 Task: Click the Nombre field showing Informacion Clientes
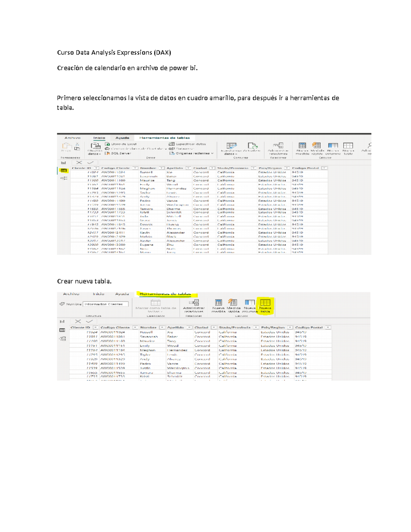(105, 304)
